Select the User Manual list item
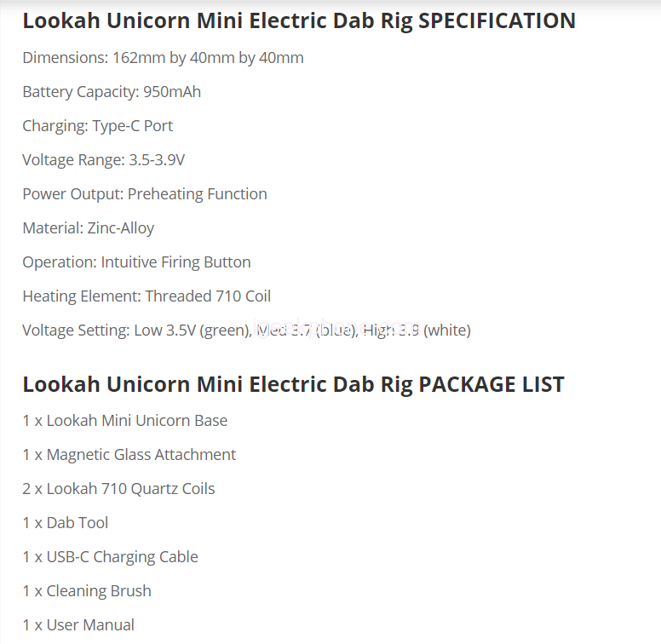This screenshot has width=661, height=644. click(78, 625)
